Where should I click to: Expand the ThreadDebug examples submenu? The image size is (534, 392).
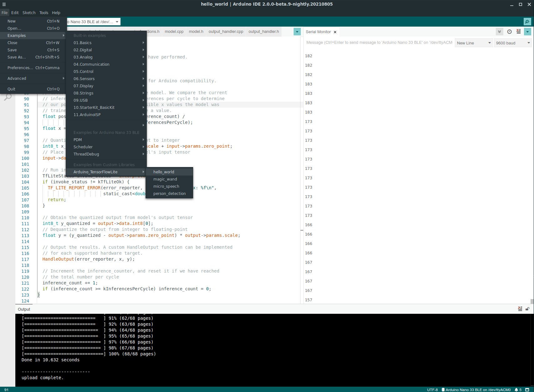pos(106,154)
